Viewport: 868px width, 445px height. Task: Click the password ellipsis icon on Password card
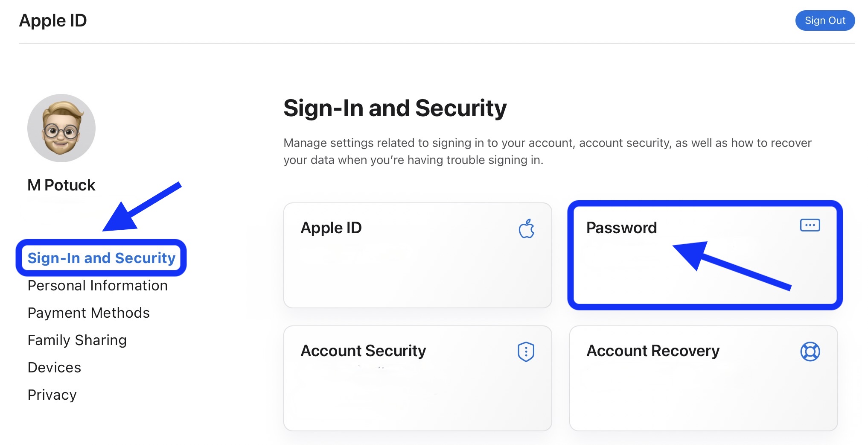810,225
